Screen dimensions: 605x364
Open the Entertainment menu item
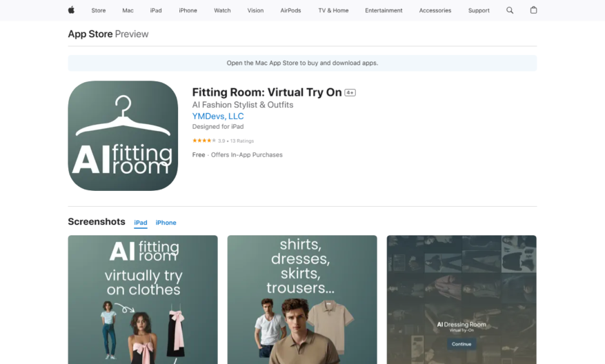(384, 10)
